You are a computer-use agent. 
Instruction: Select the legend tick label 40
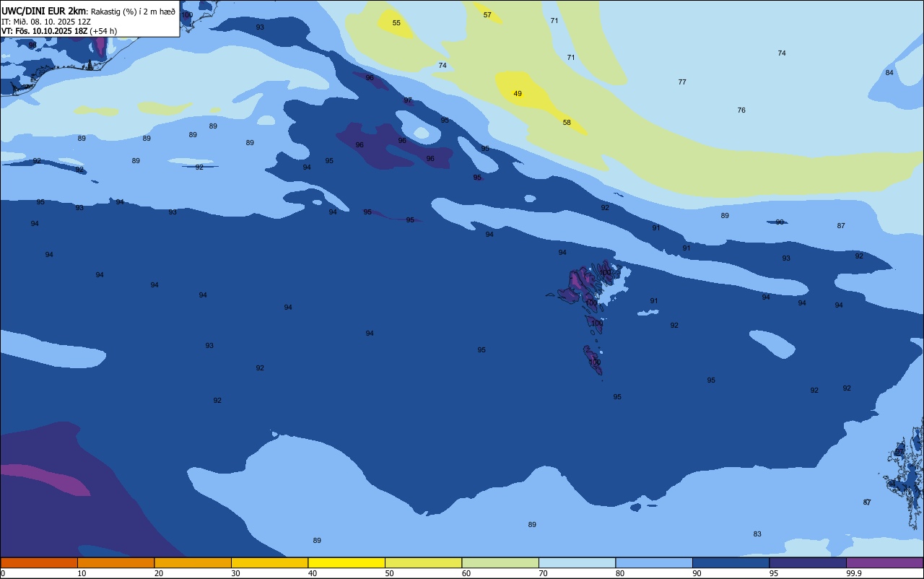tap(313, 573)
